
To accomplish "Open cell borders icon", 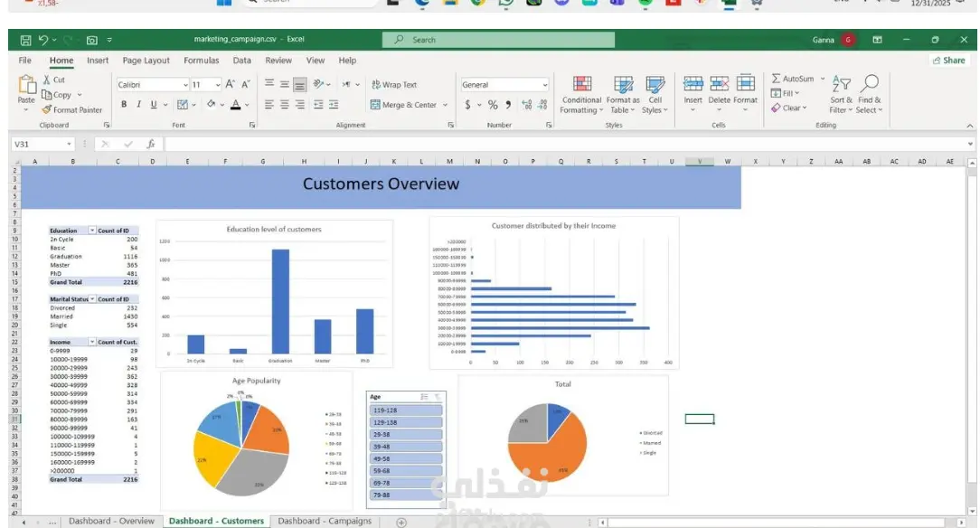I will (x=183, y=104).
